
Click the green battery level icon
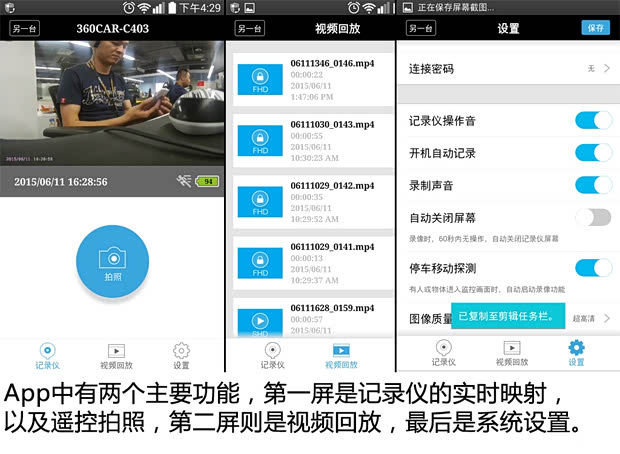[208, 182]
